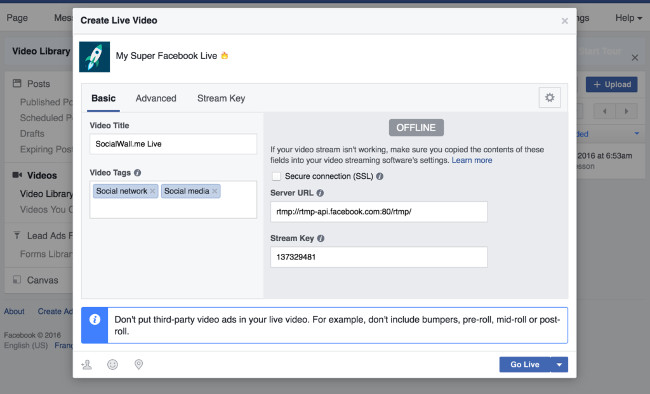Go to previous page arrow in video library
This screenshot has width=650, height=394.
click(604, 111)
